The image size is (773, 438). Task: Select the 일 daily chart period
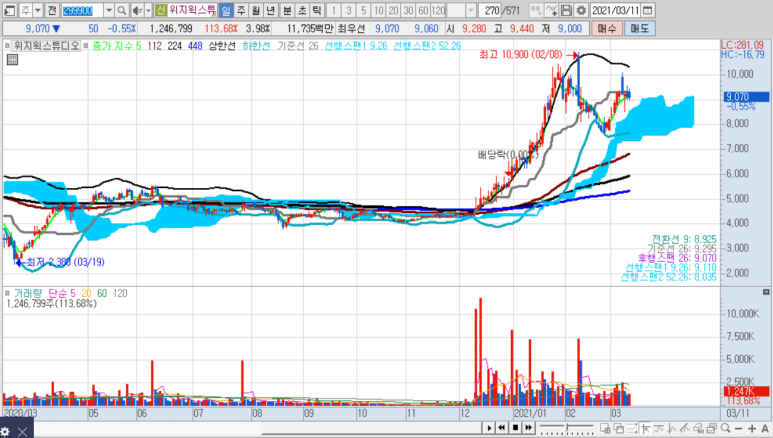click(x=226, y=10)
